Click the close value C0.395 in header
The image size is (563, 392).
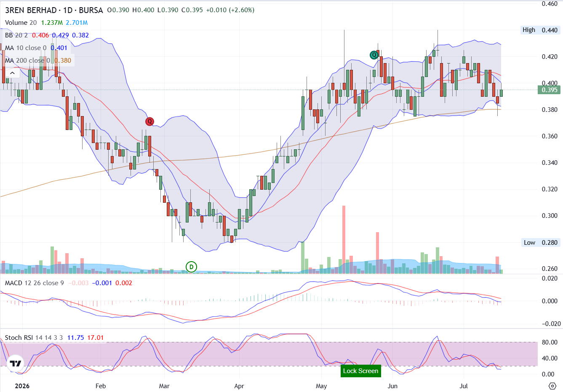pyautogui.click(x=192, y=10)
